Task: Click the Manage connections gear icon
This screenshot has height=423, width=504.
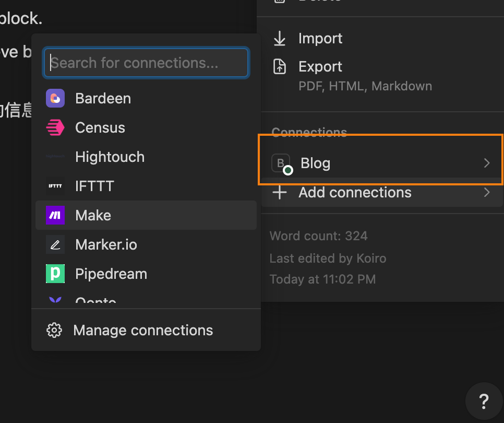Action: 54,330
